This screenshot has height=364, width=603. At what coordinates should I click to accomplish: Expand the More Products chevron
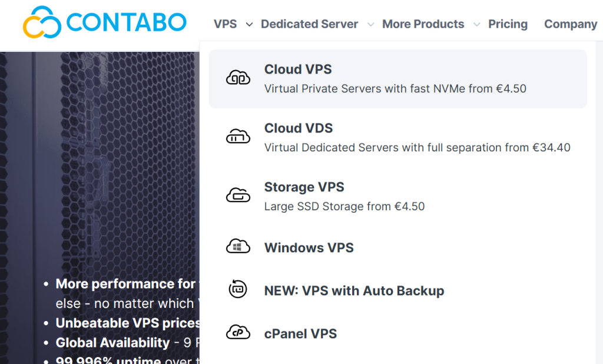point(476,25)
